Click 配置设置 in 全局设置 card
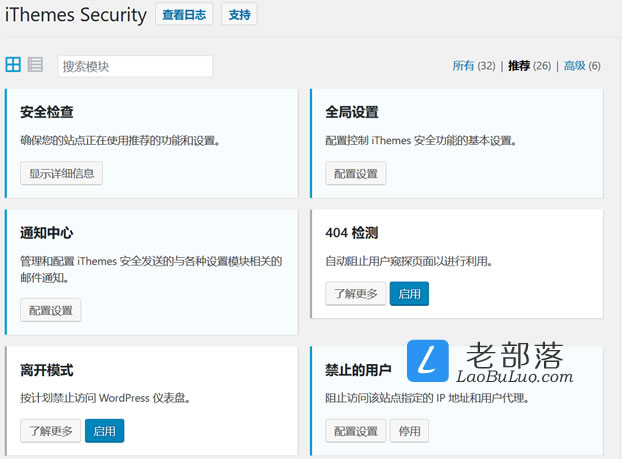The height and width of the screenshot is (459, 622). coord(355,173)
